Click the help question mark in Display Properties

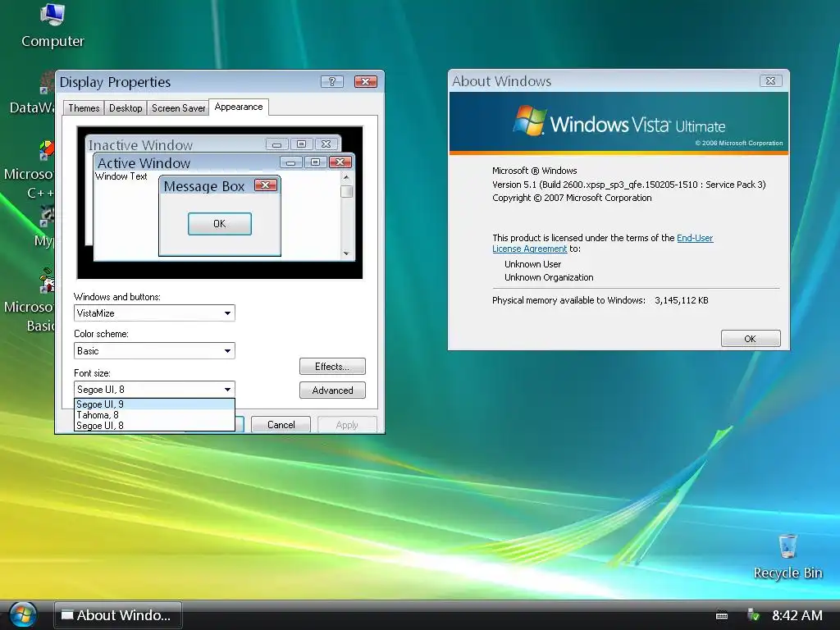click(x=331, y=81)
